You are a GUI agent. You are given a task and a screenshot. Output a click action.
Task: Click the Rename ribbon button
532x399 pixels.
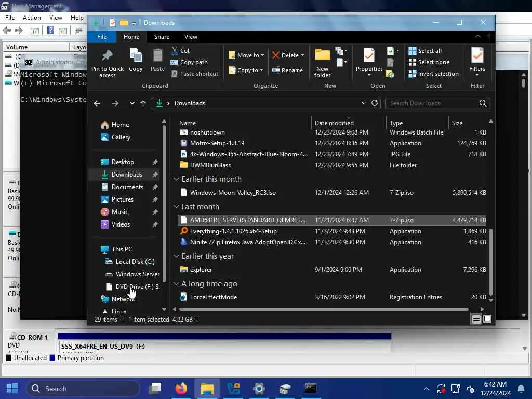(287, 70)
